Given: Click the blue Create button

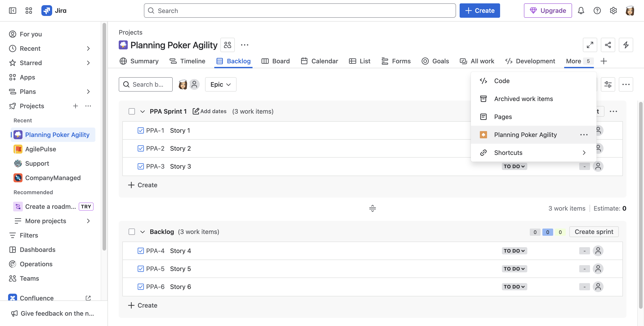Looking at the screenshot, I should point(479,11).
